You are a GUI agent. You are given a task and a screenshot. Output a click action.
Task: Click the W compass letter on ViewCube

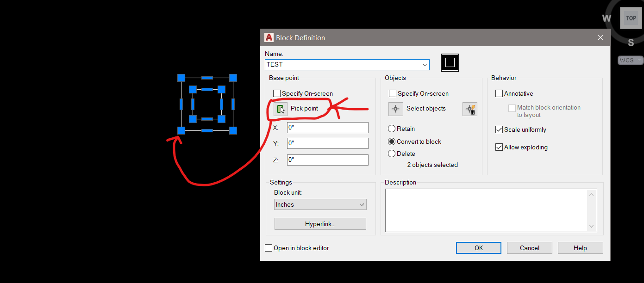(606, 18)
